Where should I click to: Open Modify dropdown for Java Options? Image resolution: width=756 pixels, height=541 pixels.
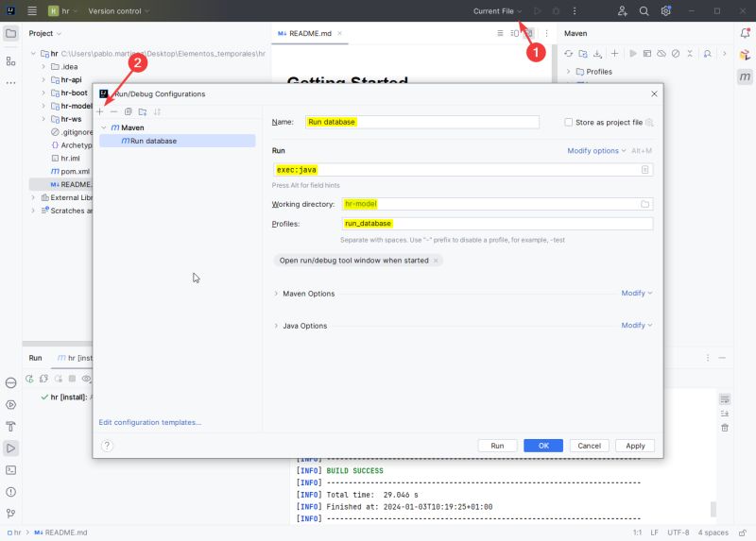coord(636,325)
